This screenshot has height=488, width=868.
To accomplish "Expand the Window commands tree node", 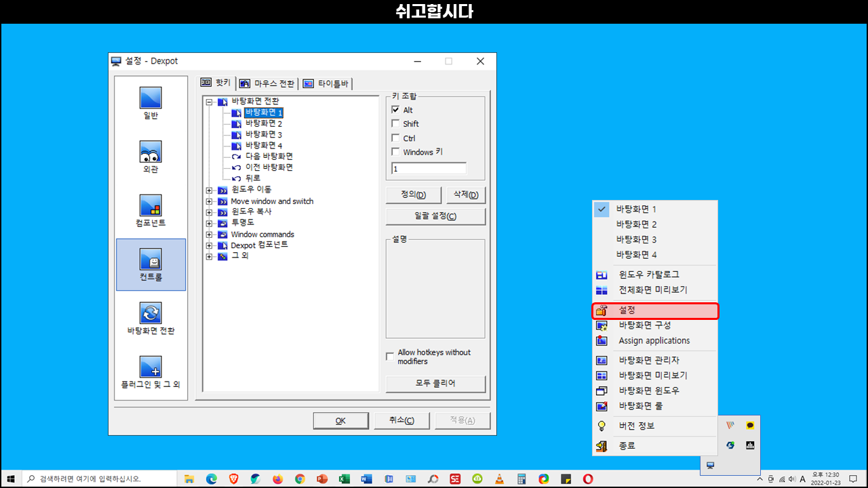I will (209, 235).
